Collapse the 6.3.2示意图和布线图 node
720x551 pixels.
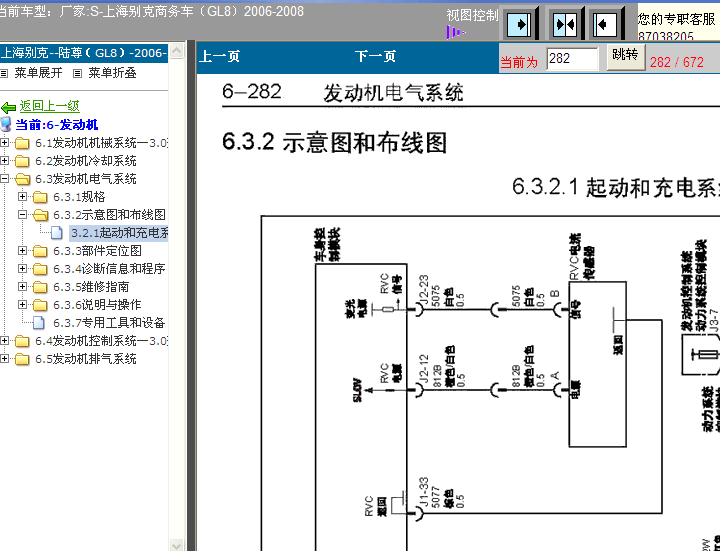[22, 214]
